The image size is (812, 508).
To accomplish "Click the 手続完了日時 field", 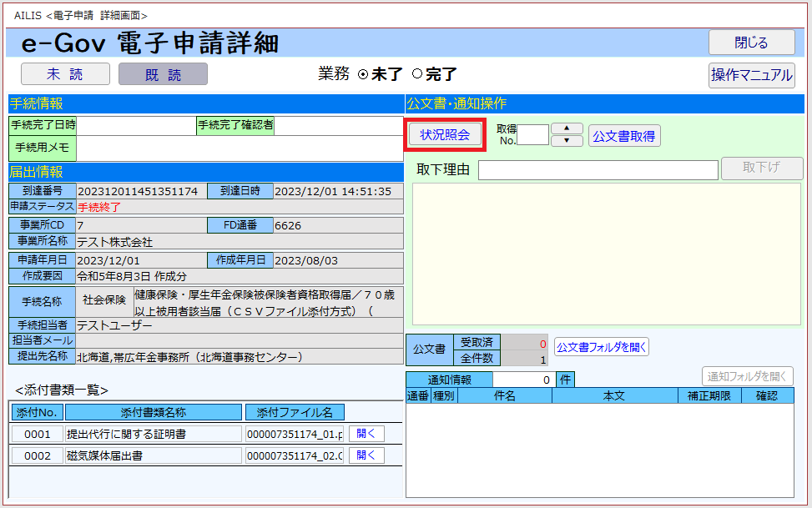I will [x=136, y=126].
